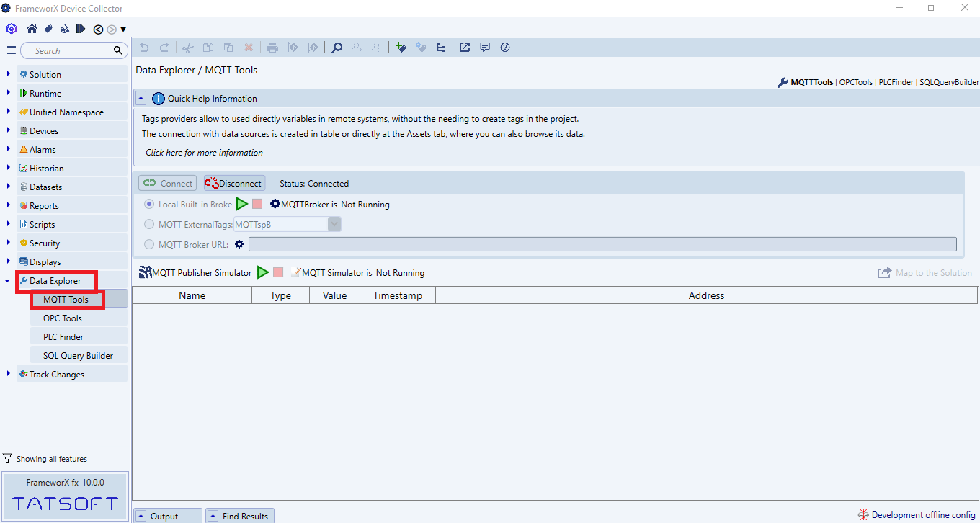Screen dimensions: 980x523
Task: Open the Output panel at bottom
Action: 164,516
